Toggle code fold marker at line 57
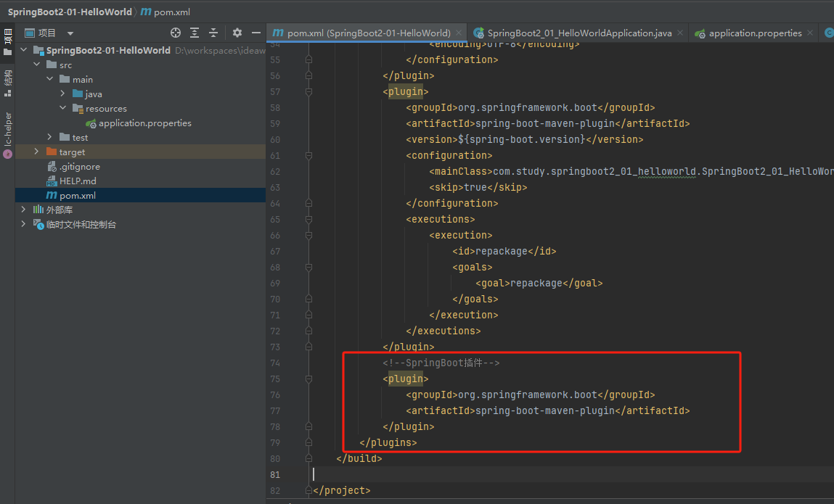 (308, 92)
